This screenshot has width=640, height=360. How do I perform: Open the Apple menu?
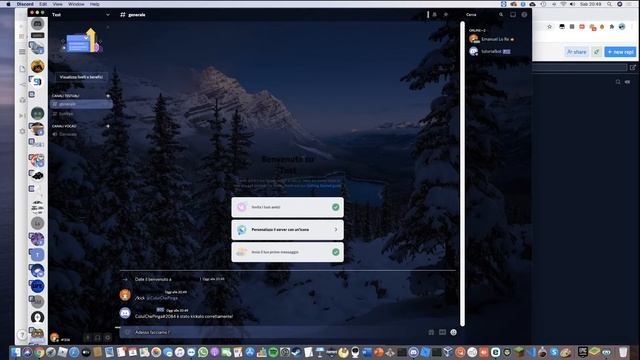point(8,4)
